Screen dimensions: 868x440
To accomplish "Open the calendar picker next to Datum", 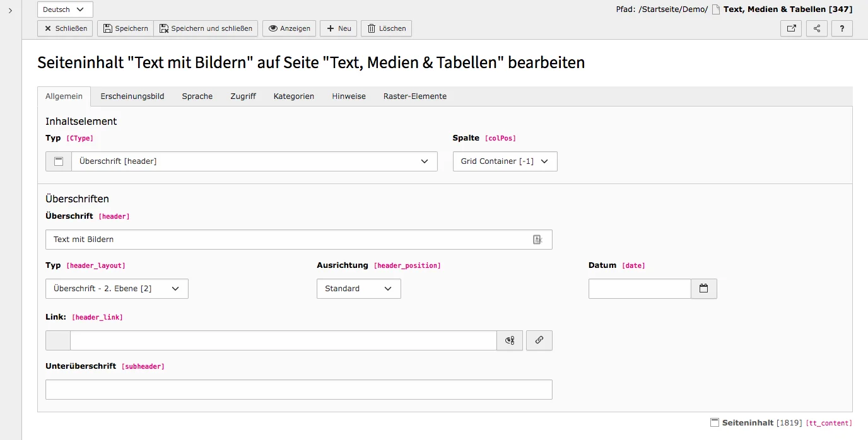I will click(704, 289).
